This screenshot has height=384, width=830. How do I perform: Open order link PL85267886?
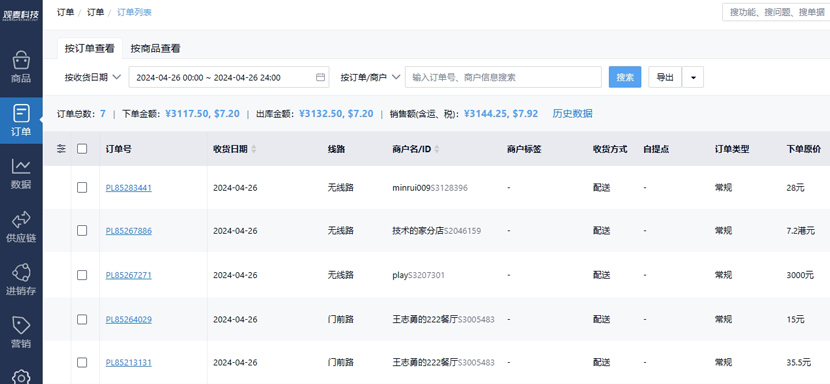[129, 231]
